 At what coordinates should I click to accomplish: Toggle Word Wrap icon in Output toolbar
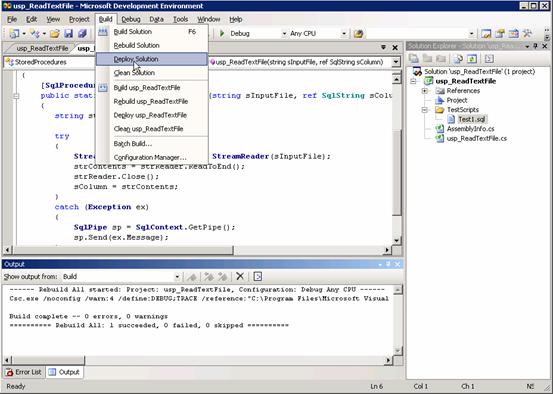point(258,276)
